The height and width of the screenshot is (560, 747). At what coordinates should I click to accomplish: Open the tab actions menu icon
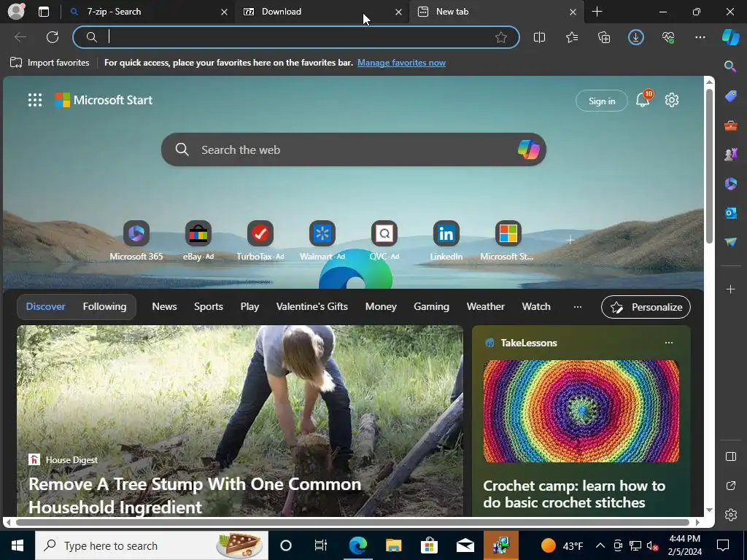point(43,12)
